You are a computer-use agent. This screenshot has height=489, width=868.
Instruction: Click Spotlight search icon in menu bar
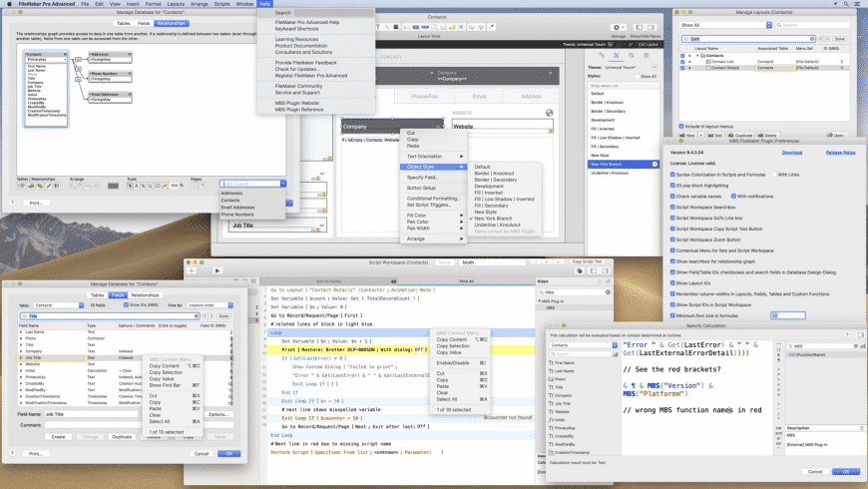pyautogui.click(x=846, y=4)
